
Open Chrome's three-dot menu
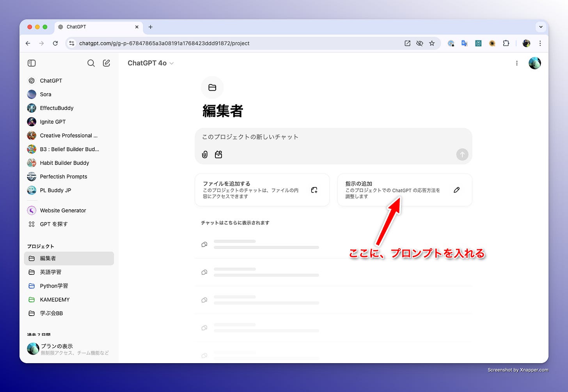(x=540, y=43)
